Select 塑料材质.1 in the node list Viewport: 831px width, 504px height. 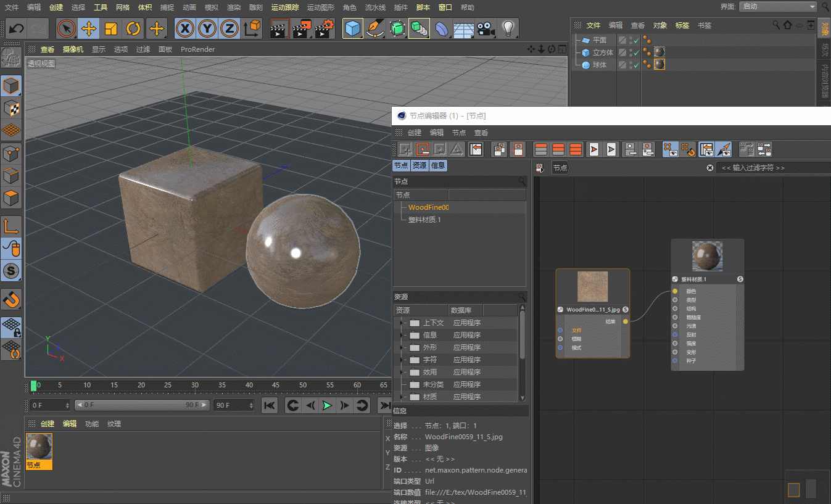[424, 220]
